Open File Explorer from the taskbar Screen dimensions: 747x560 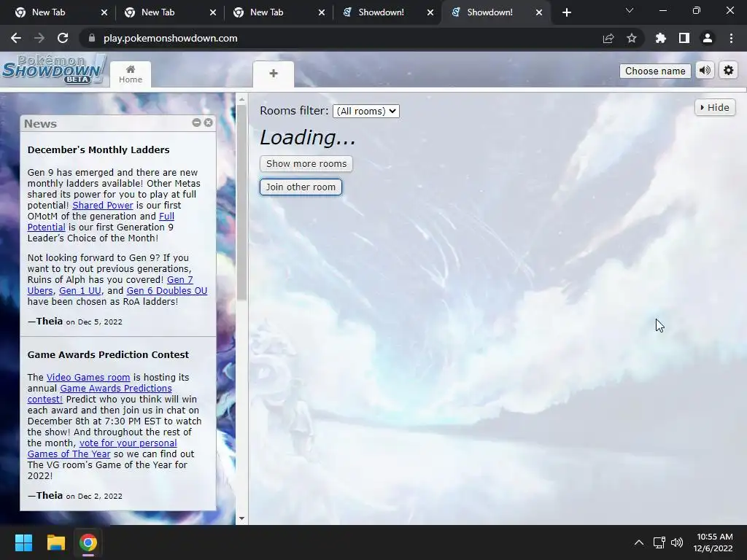55,542
